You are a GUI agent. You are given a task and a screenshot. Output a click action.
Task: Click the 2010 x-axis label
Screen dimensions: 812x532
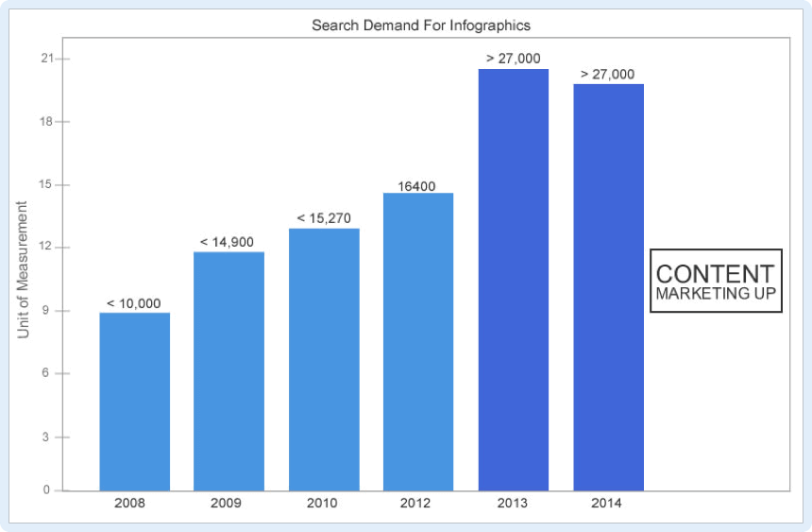click(322, 503)
